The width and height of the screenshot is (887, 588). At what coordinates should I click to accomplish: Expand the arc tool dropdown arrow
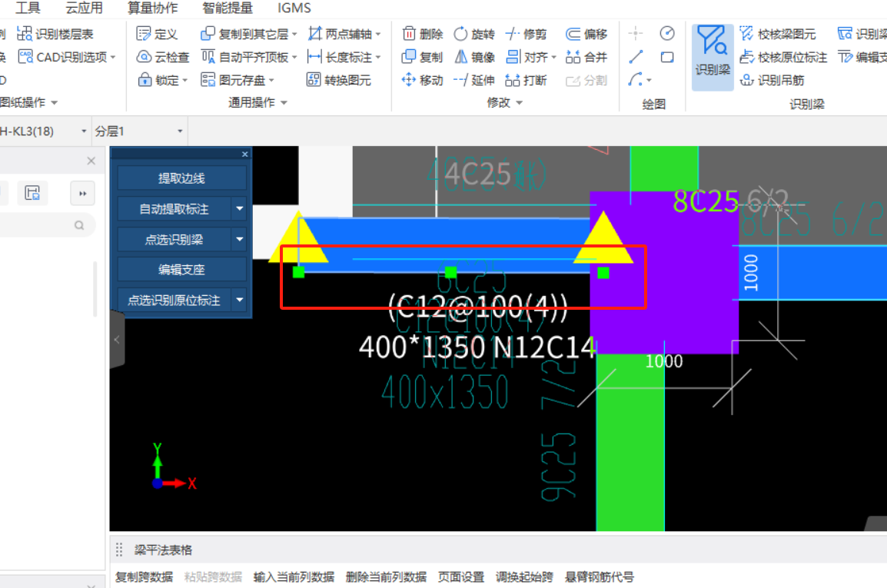tap(649, 81)
